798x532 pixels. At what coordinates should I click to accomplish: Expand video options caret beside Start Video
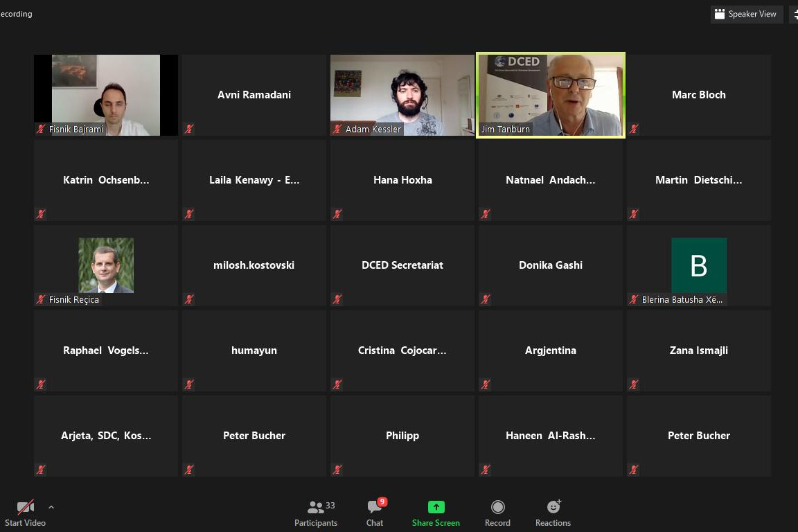(51, 507)
